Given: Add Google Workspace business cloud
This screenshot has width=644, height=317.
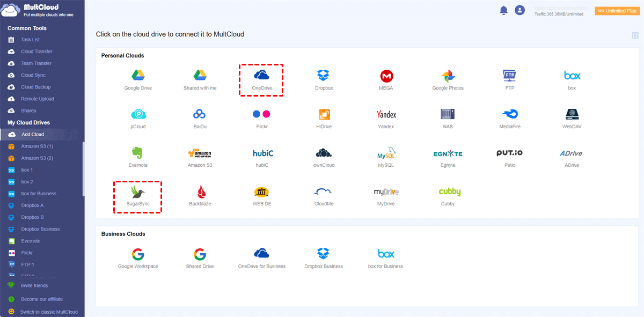Looking at the screenshot, I should (138, 259).
